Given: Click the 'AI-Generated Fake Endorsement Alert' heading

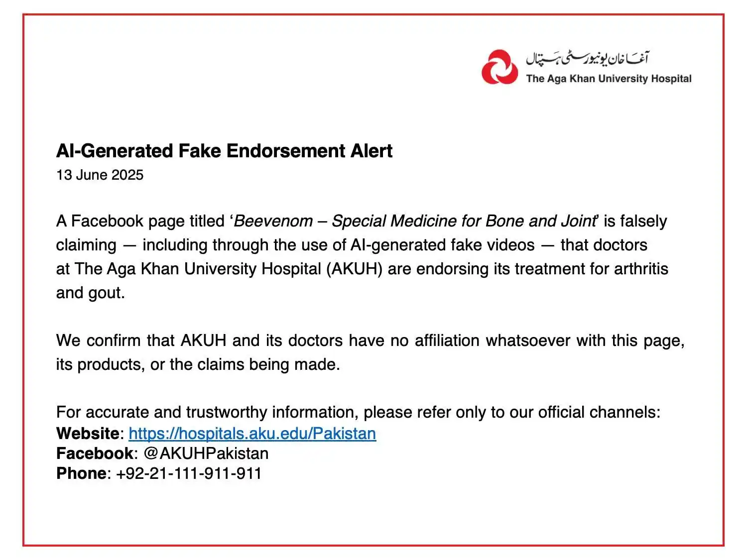Looking at the screenshot, I should pos(224,151).
